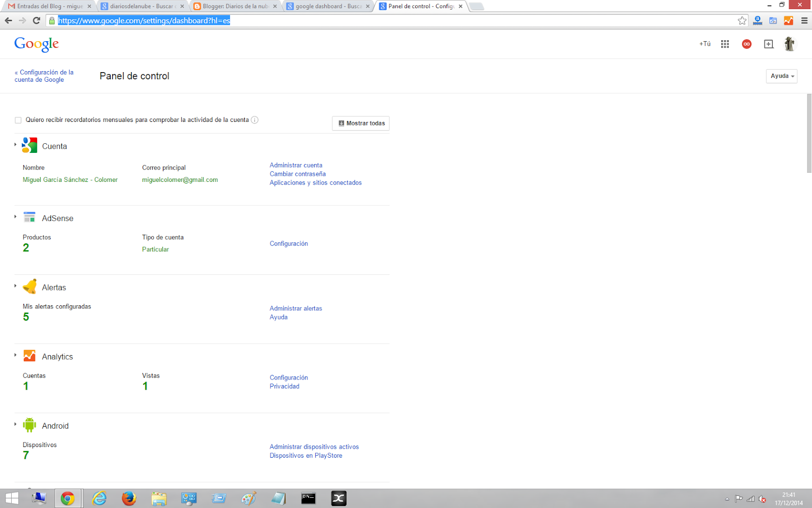Open File Explorer from the taskbar
812x508 pixels.
point(159,498)
